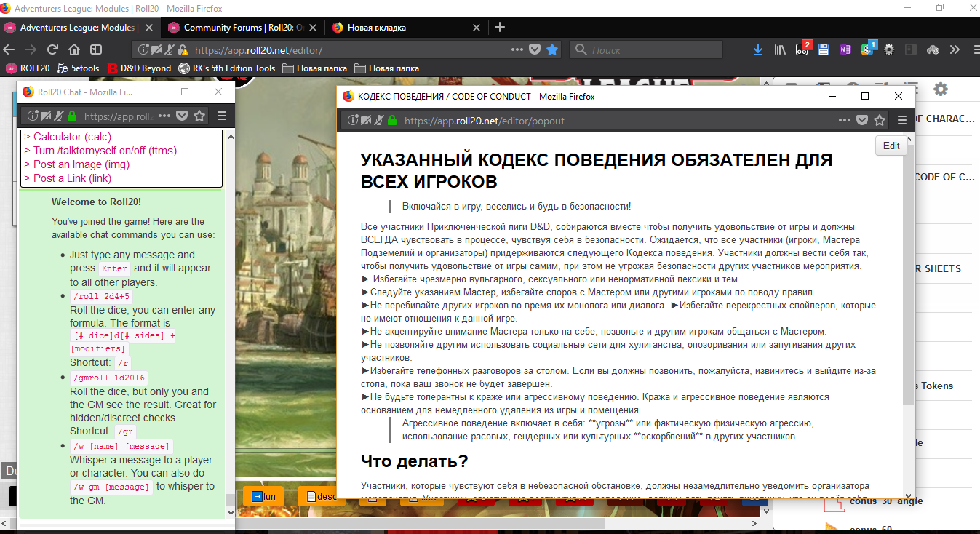Viewport: 980px width, 534px height.
Task: Click the Что делать? heading
Action: pos(414,461)
